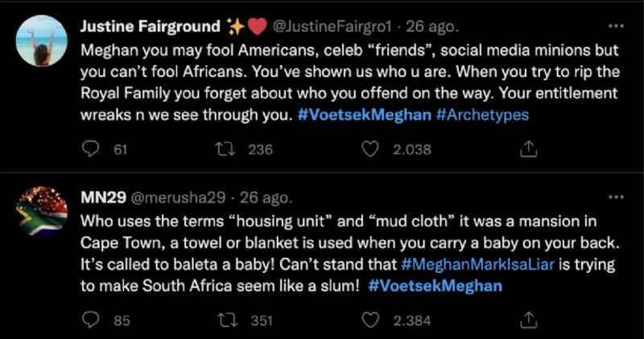The image size is (644, 339).
Task: Open more options on MN29's tweet
Action: coord(617,196)
